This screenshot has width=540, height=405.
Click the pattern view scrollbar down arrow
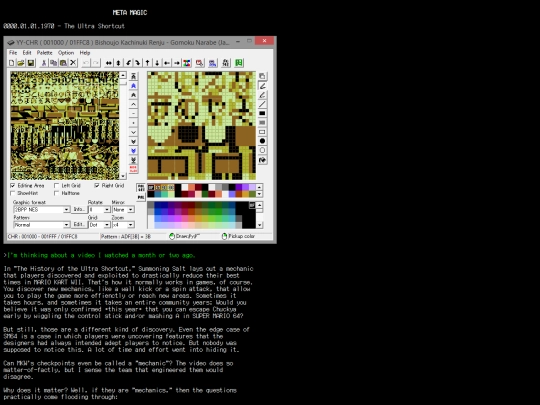tap(123, 176)
